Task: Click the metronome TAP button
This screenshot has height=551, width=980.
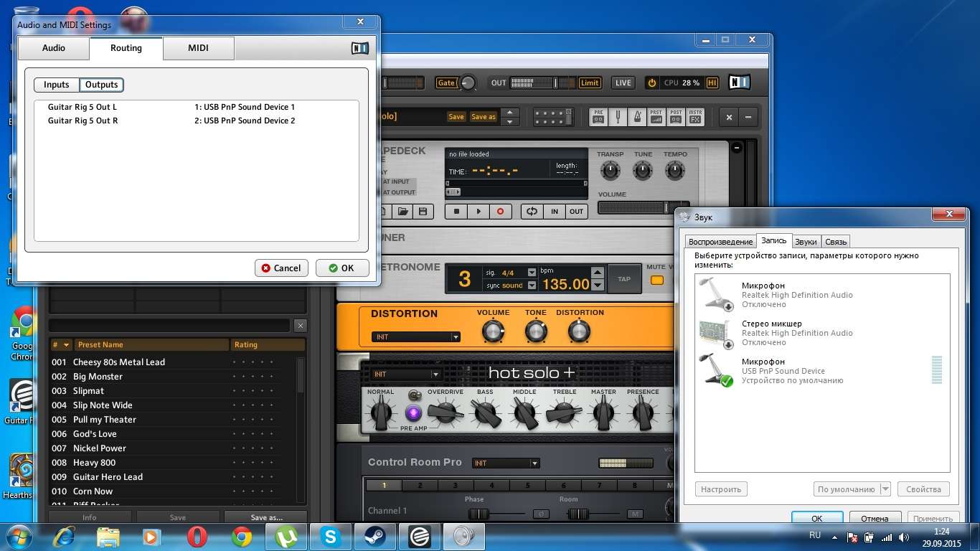Action: [x=624, y=279]
